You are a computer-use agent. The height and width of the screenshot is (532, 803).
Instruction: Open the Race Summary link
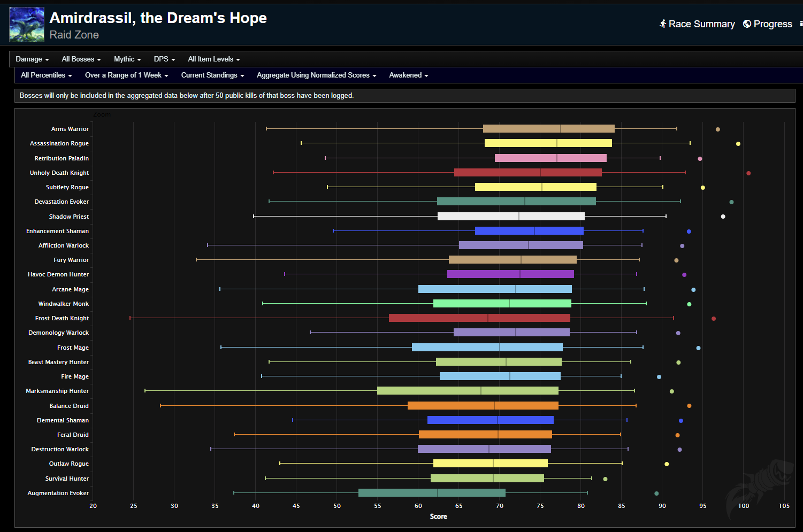[701, 24]
